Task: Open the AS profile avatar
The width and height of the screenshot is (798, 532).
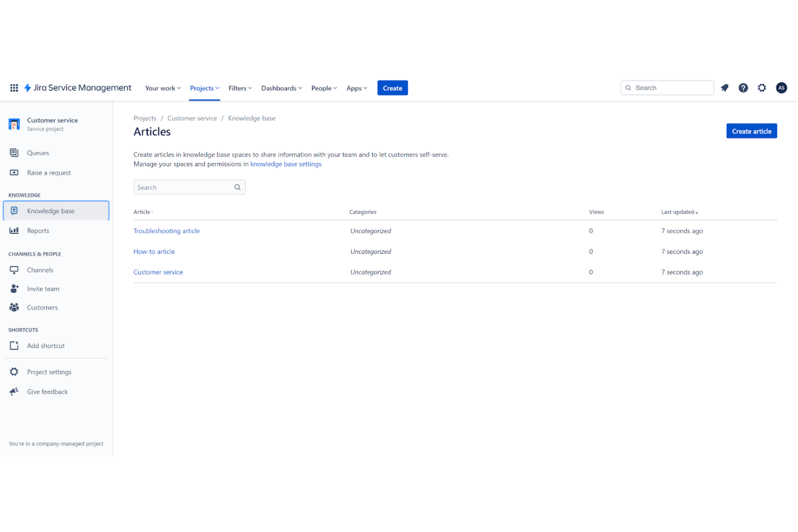Action: click(781, 87)
